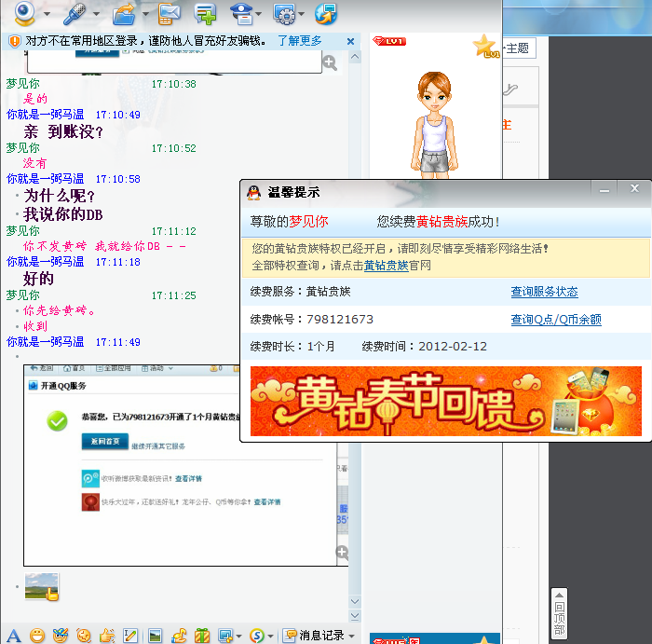Open the 了解更多 link in warning bar

click(x=300, y=41)
